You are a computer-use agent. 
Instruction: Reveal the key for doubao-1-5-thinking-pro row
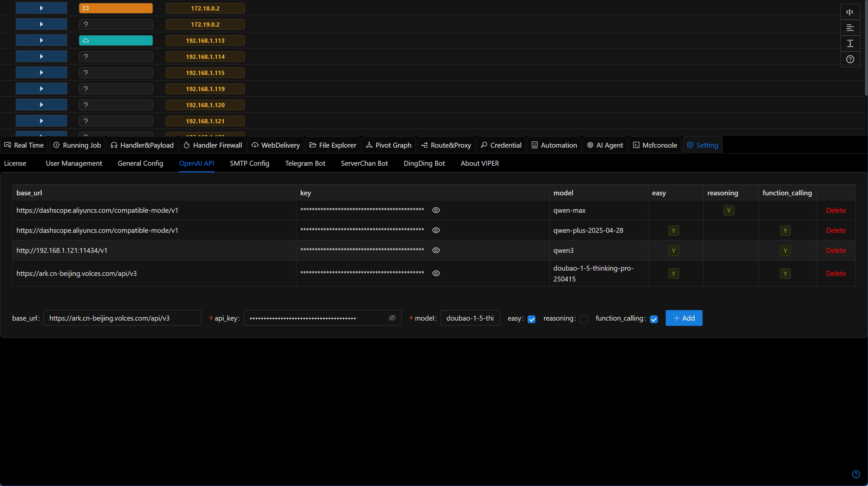click(436, 273)
